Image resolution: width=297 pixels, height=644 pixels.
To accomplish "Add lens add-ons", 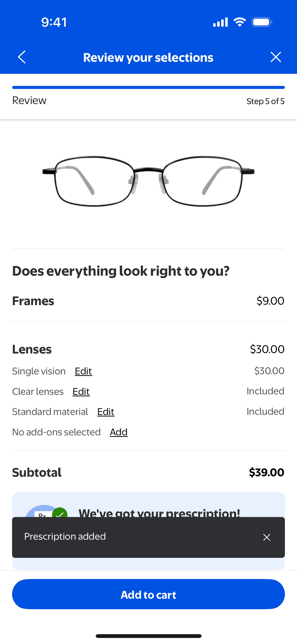I will [119, 432].
